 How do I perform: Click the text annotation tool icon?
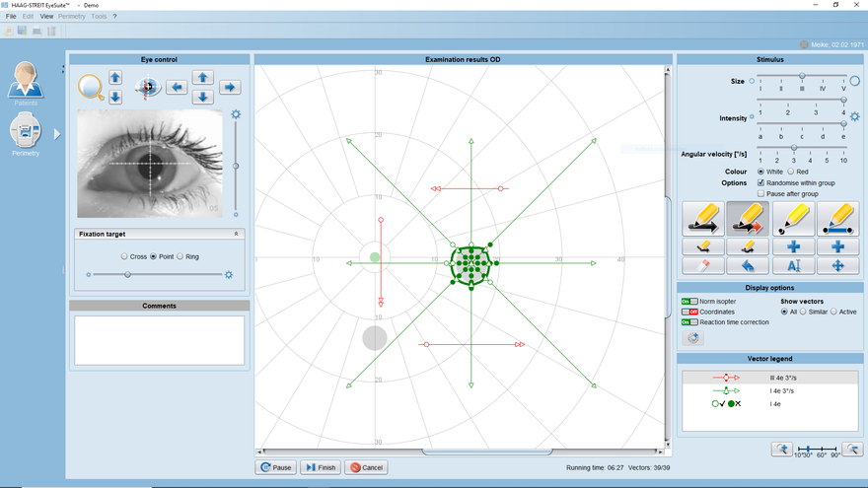pos(793,265)
